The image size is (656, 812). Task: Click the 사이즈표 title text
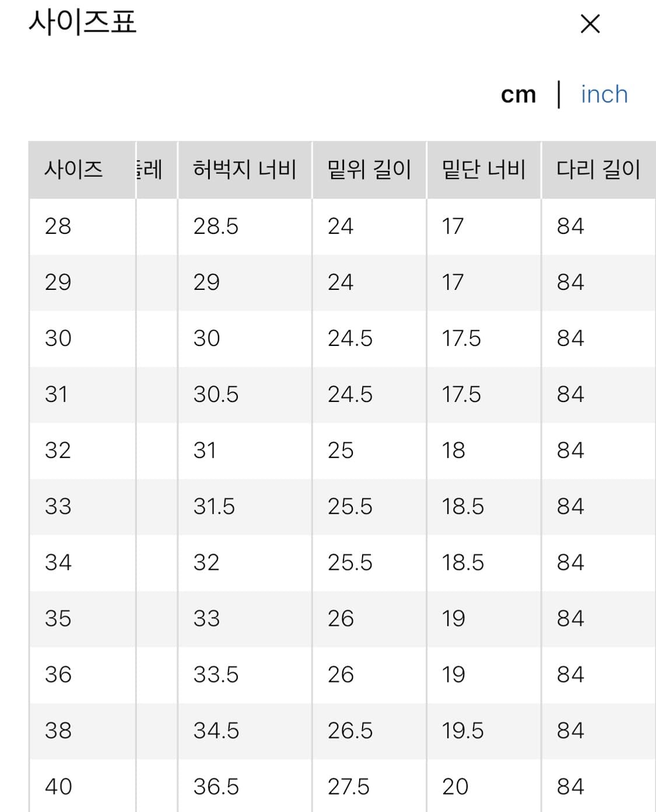82,23
